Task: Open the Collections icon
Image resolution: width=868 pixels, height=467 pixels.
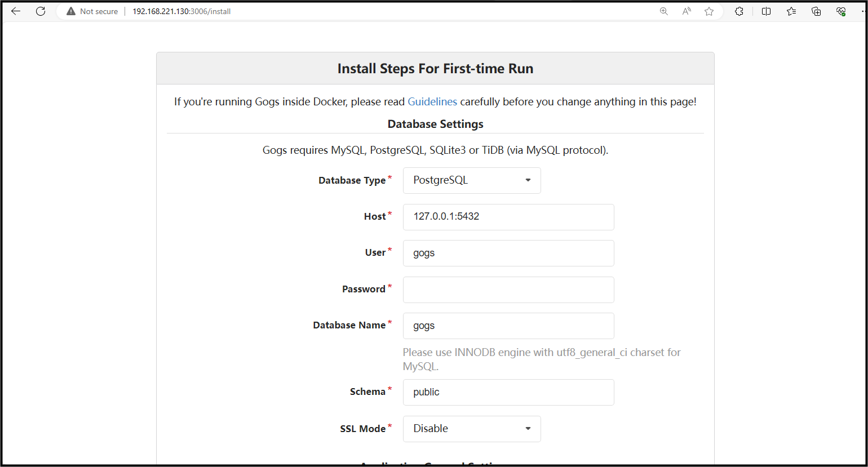Action: [816, 11]
